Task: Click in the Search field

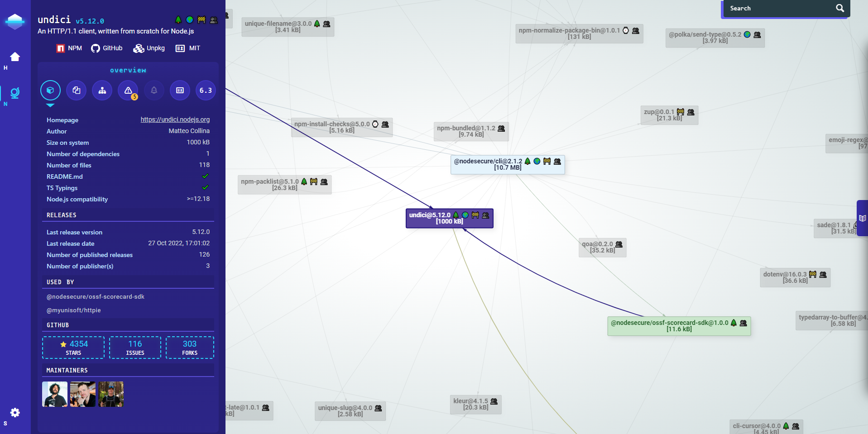Action: tap(779, 8)
